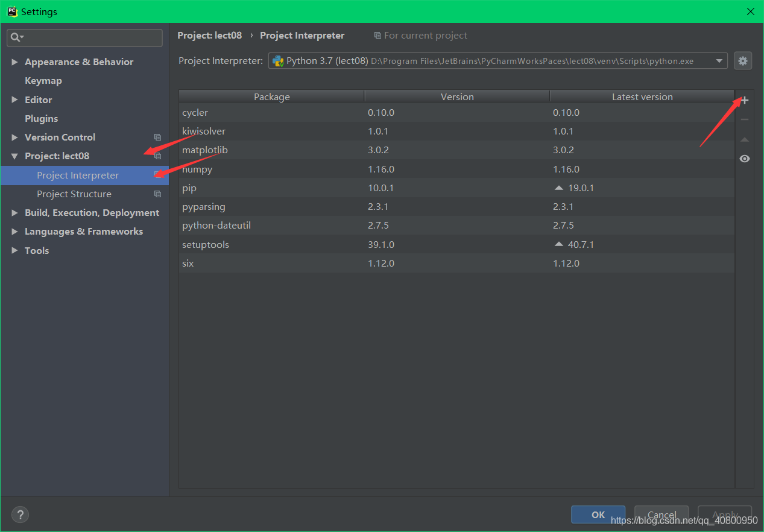Click the project-level icon beside Project: lect08
The height and width of the screenshot is (532, 764).
tap(157, 156)
